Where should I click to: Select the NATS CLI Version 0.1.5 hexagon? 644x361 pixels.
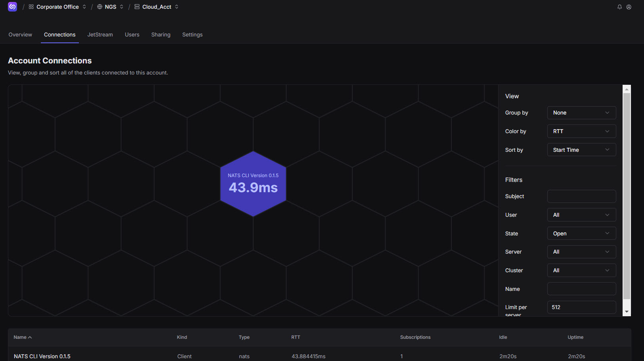pos(253,184)
